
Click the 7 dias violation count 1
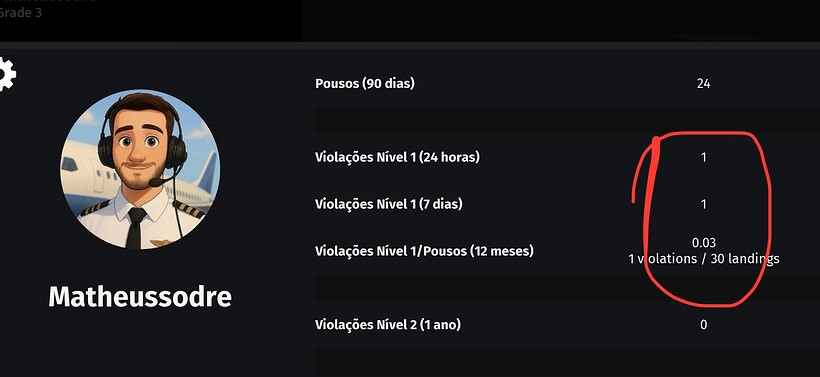tap(703, 204)
